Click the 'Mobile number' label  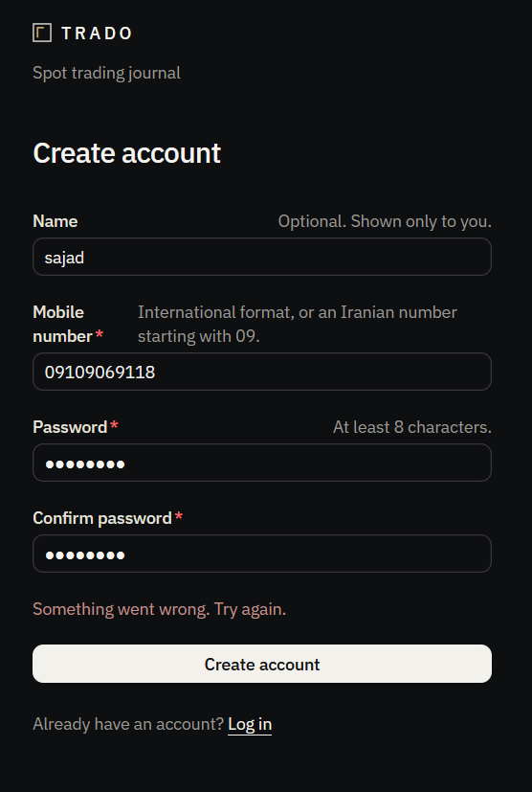click(x=62, y=324)
